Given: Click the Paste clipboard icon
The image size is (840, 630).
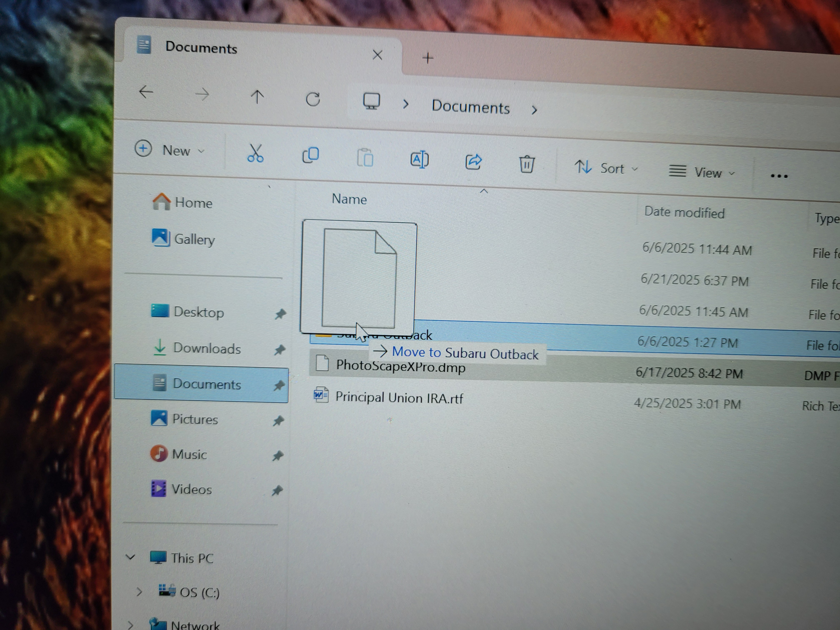Looking at the screenshot, I should pyautogui.click(x=365, y=157).
